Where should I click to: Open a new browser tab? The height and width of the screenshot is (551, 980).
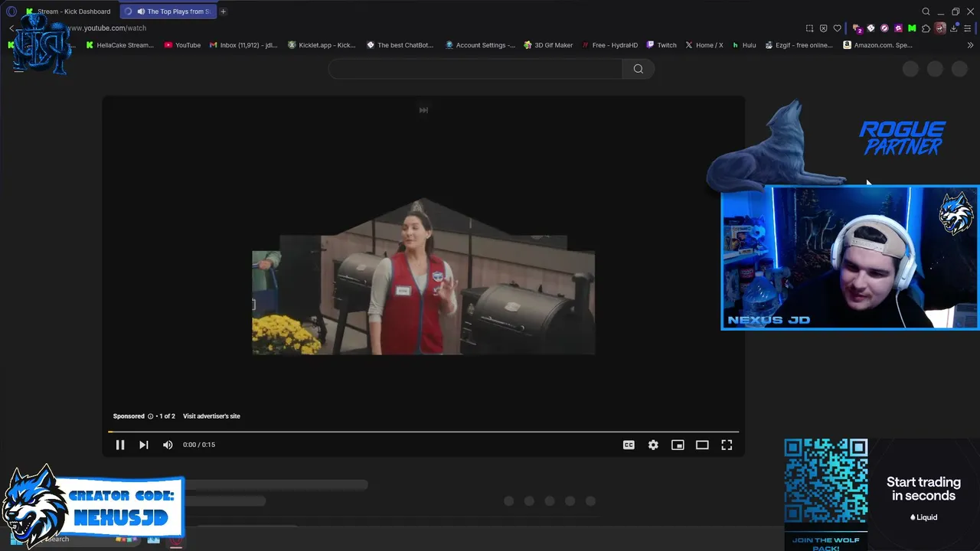click(x=223, y=11)
